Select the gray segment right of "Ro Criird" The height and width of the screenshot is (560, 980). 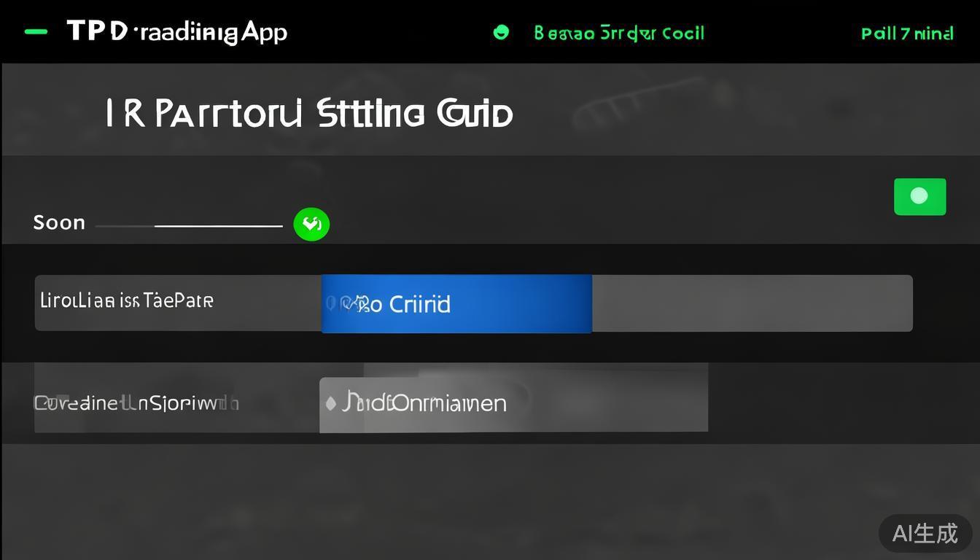click(751, 303)
